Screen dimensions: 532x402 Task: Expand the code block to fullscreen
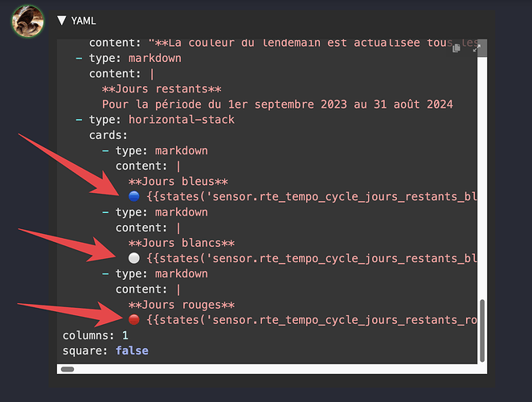[475, 48]
